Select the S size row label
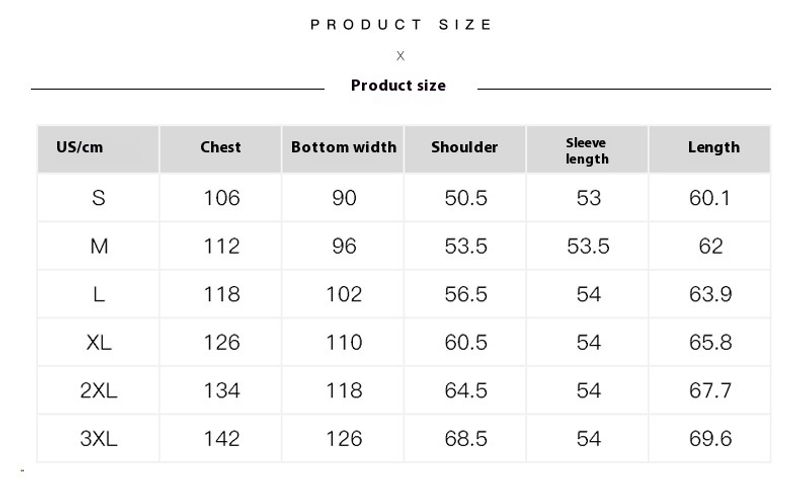 98,198
